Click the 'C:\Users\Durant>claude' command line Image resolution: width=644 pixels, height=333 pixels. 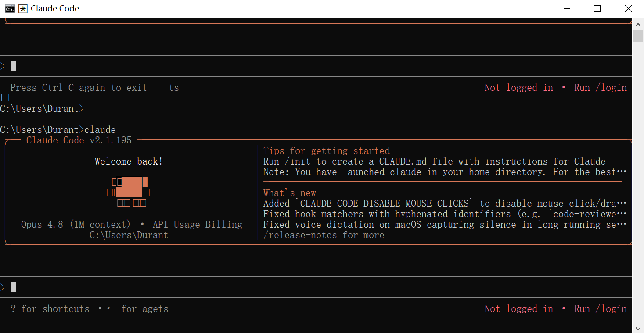[x=58, y=130]
